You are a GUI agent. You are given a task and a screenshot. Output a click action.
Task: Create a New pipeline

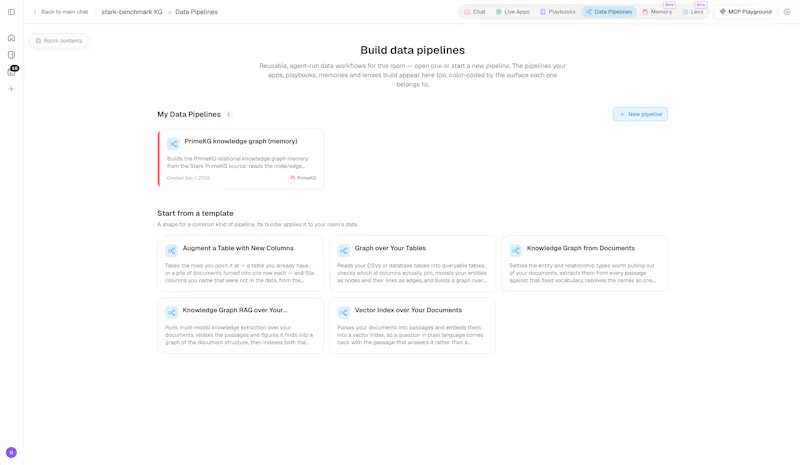(x=640, y=114)
